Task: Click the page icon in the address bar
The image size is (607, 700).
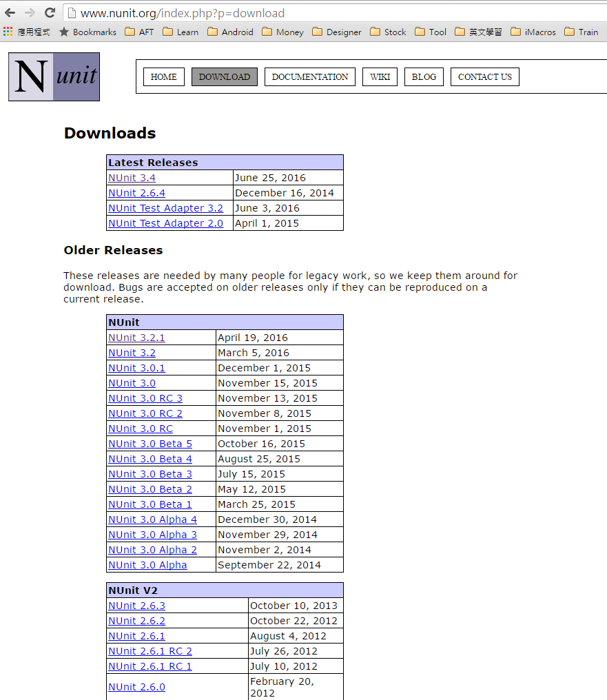Action: pos(71,12)
